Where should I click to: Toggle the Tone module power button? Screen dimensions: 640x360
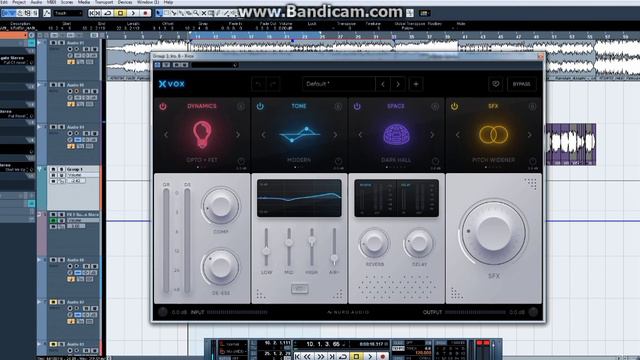[260, 107]
